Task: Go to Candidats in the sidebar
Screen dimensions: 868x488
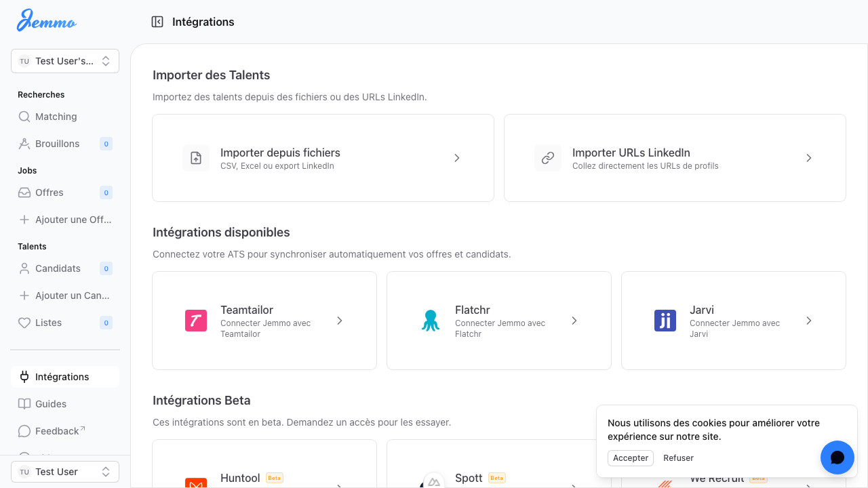Action: click(x=58, y=268)
